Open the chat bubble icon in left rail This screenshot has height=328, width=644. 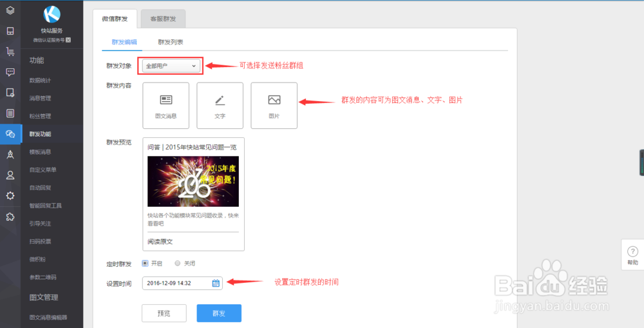pyautogui.click(x=10, y=72)
